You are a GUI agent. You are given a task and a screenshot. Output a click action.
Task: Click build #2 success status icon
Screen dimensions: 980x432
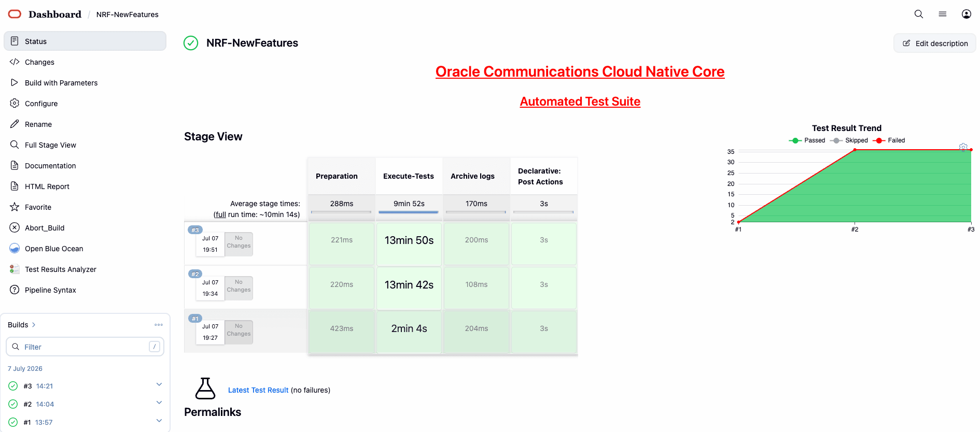pos(13,404)
